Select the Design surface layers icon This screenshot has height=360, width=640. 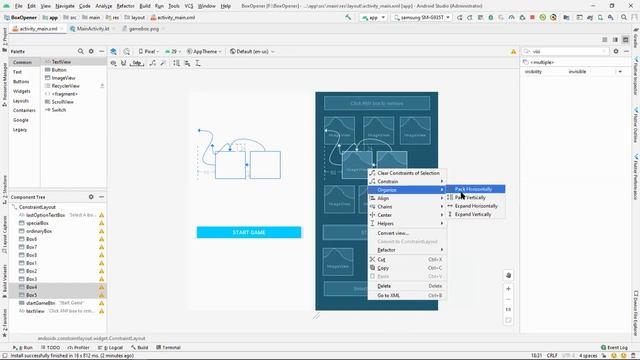(x=113, y=51)
